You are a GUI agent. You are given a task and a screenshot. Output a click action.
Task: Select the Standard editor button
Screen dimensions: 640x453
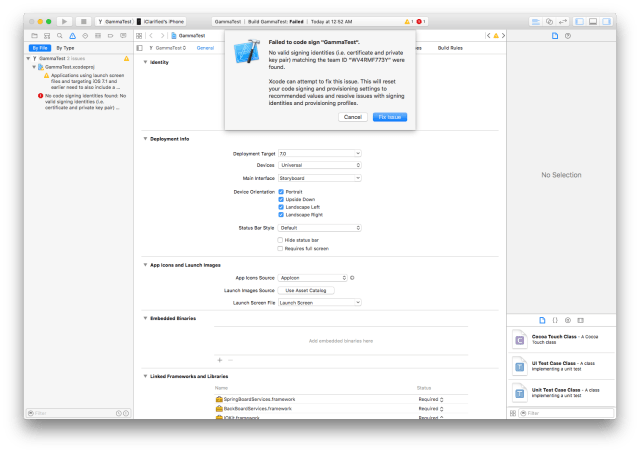click(x=536, y=22)
